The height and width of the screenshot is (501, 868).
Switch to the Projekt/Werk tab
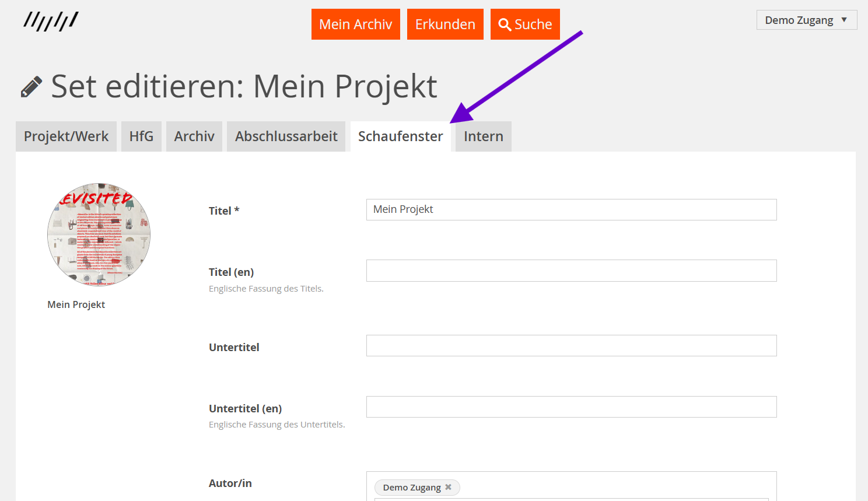click(x=66, y=136)
